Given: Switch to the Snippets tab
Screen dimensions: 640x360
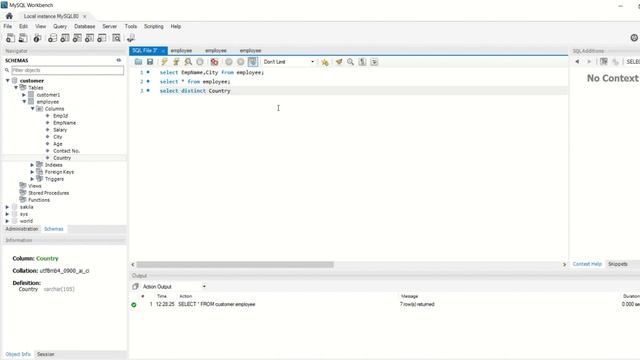Looking at the screenshot, I should [618, 264].
